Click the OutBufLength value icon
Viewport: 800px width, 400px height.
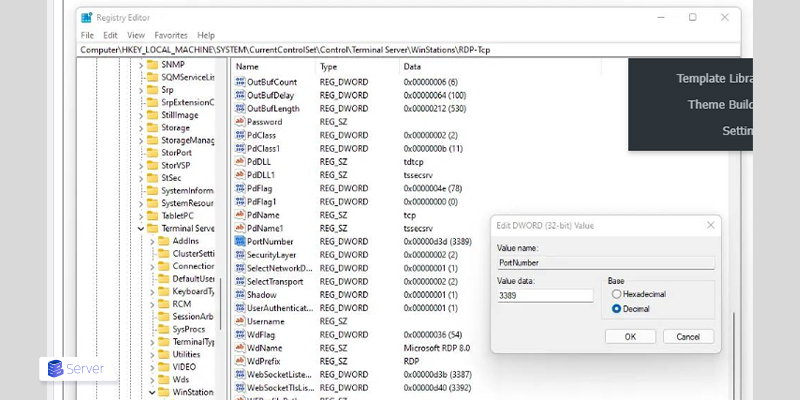240,108
